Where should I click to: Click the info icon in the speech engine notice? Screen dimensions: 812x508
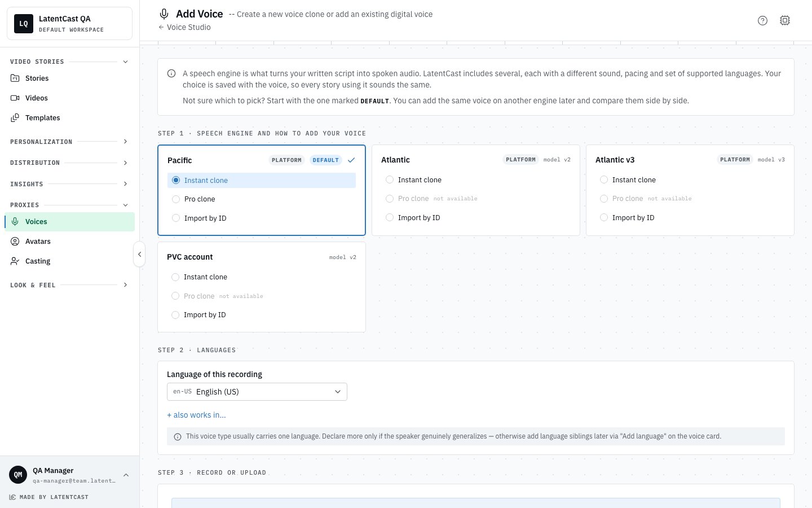(171, 73)
